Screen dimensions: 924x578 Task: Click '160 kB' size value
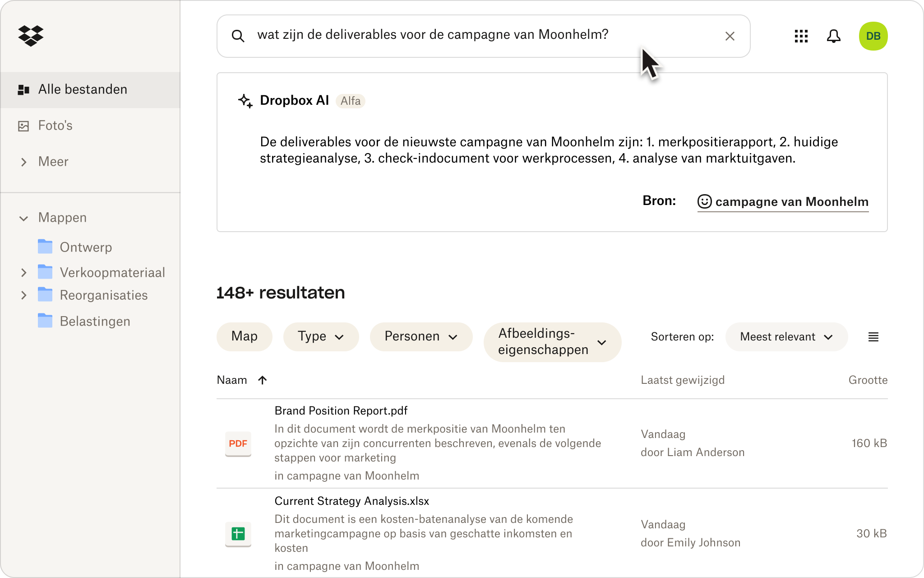point(869,443)
